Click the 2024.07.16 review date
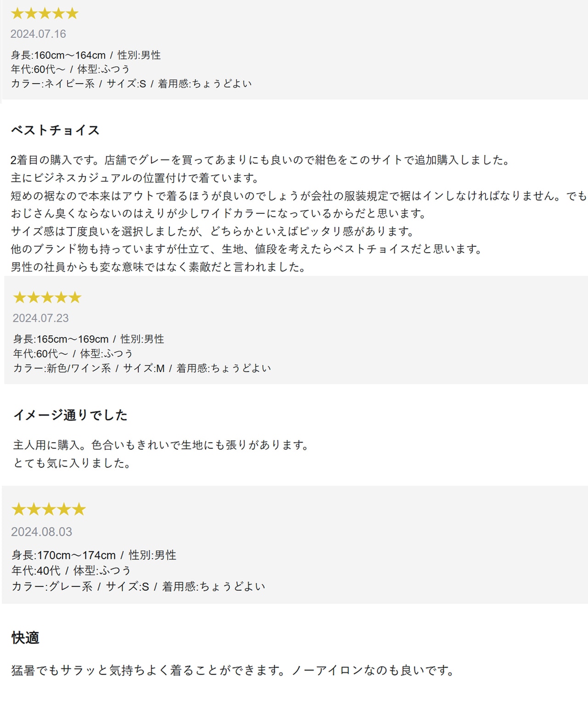This screenshot has width=588, height=706. coord(38,34)
